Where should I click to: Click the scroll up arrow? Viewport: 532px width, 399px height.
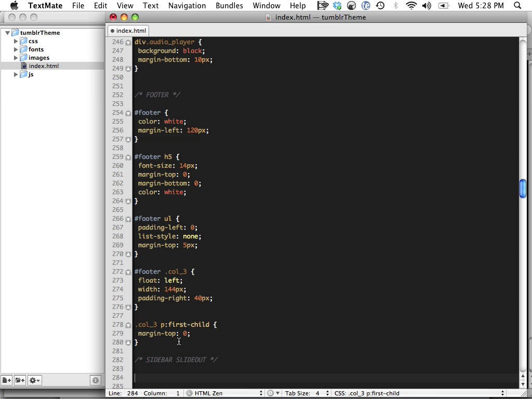(x=523, y=376)
